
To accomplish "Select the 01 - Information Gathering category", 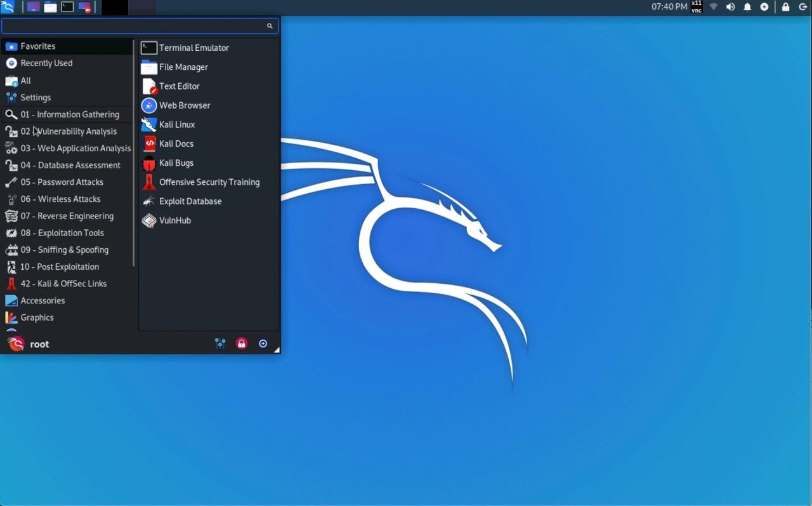I will [69, 114].
